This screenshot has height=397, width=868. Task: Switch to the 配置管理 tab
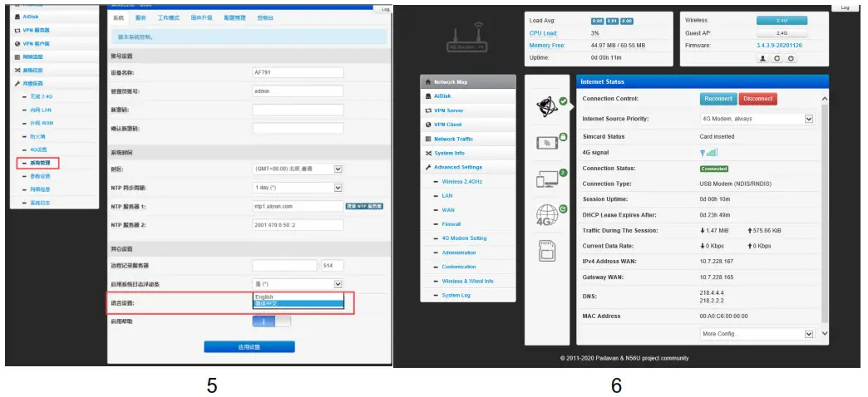(x=234, y=17)
